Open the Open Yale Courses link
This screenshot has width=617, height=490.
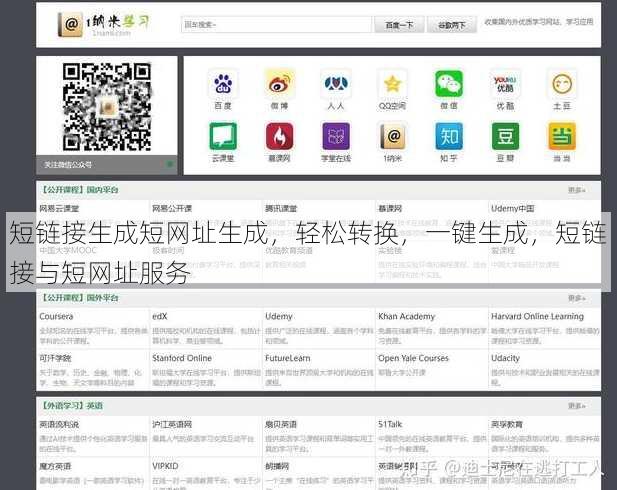click(x=413, y=358)
